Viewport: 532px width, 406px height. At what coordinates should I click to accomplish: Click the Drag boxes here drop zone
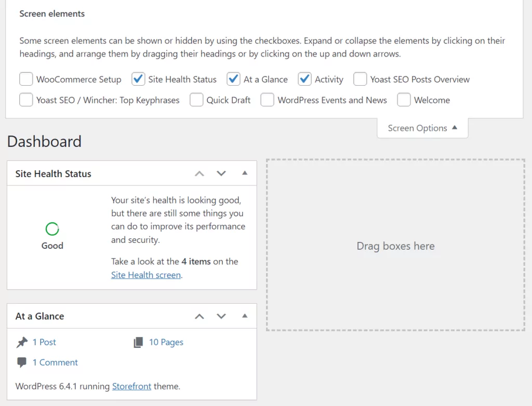coord(395,245)
